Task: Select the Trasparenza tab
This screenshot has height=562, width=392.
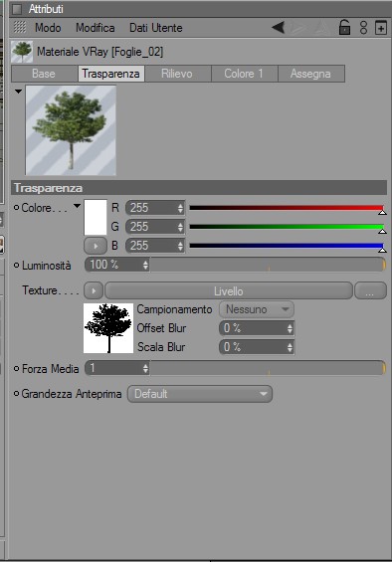Action: click(111, 74)
